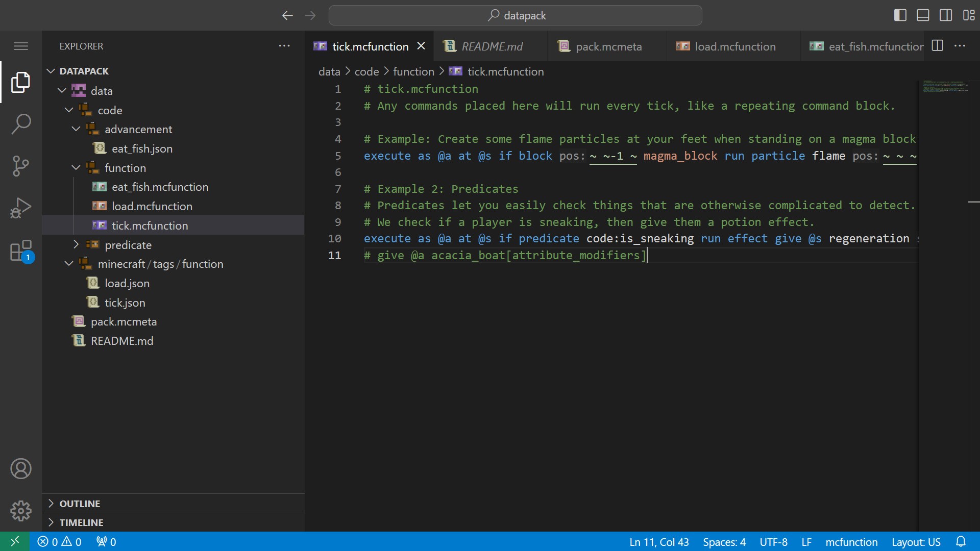Open the hamburger application menu

[21, 46]
